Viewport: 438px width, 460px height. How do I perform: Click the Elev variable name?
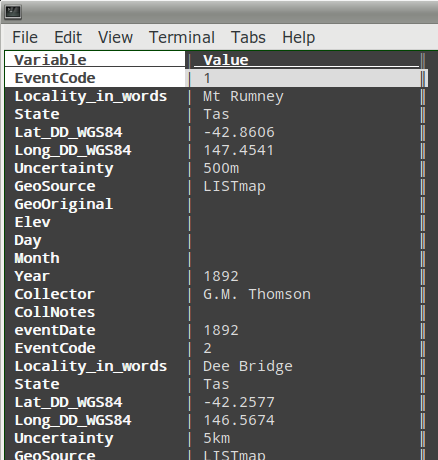(32, 222)
